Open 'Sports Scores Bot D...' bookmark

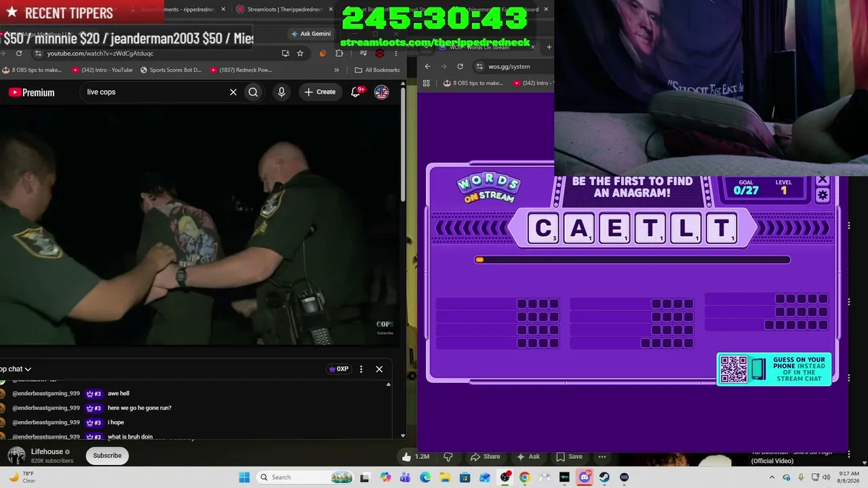171,70
